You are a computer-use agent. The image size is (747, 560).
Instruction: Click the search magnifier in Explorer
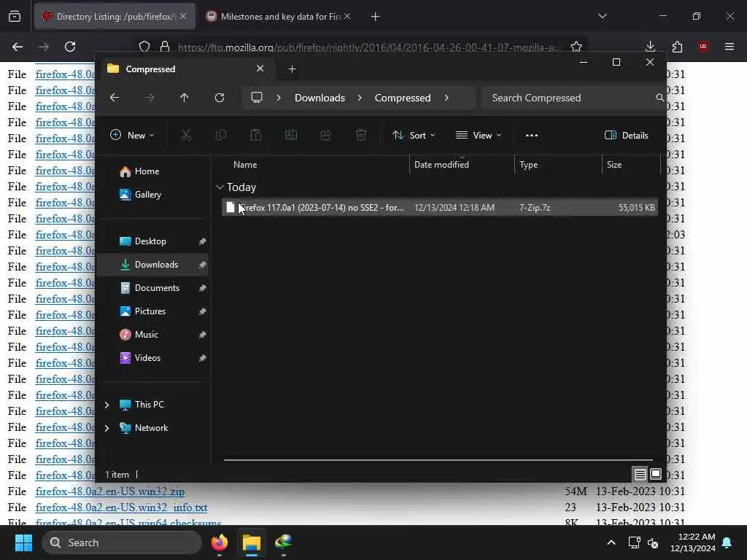(x=659, y=98)
